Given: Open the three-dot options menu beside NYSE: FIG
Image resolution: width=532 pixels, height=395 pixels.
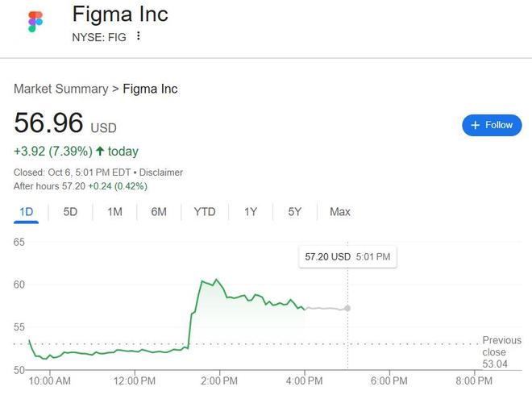Looking at the screenshot, I should tap(139, 36).
